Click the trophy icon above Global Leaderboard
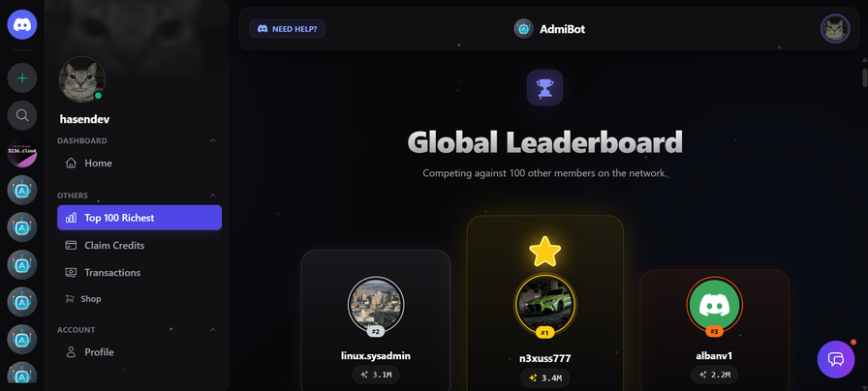This screenshot has width=868, height=391. coord(544,87)
